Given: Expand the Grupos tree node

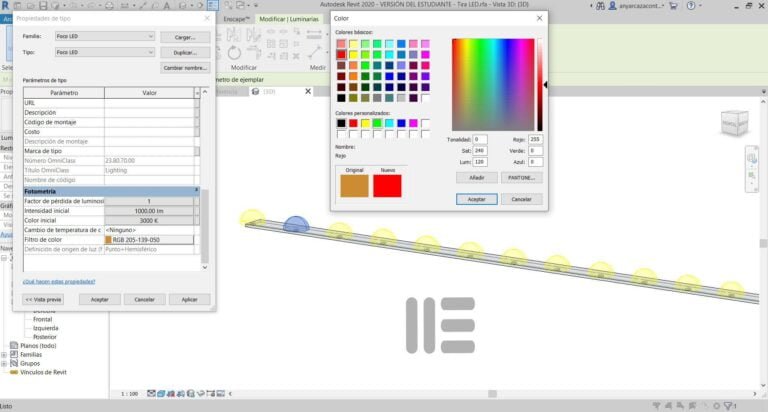Looking at the screenshot, I should click(x=5, y=362).
